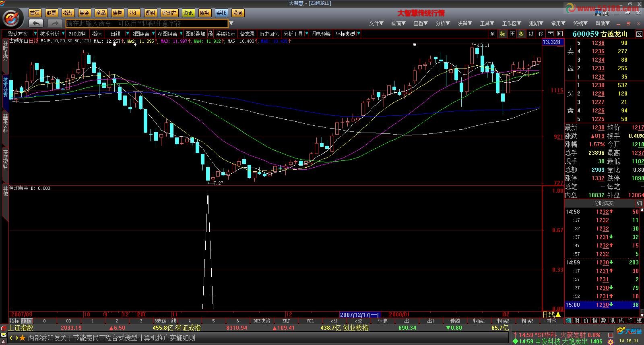Go forward with the right arrow button
644x345 pixels.
55,23
